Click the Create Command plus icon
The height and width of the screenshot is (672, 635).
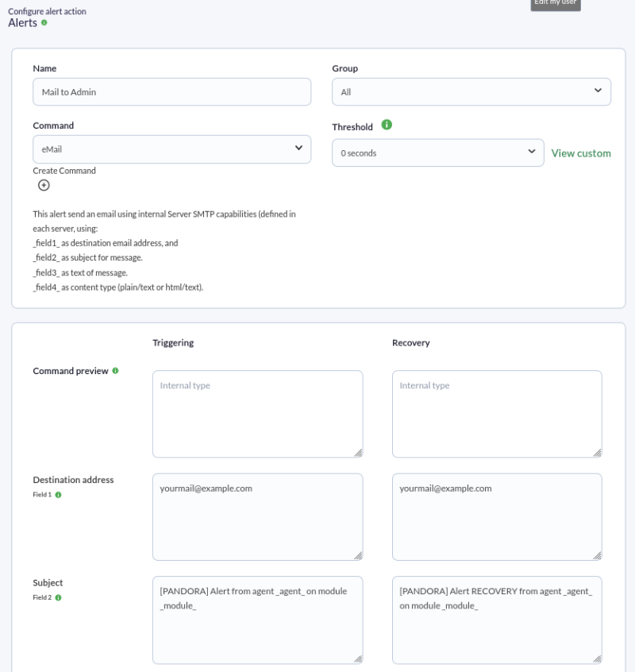[x=44, y=185]
